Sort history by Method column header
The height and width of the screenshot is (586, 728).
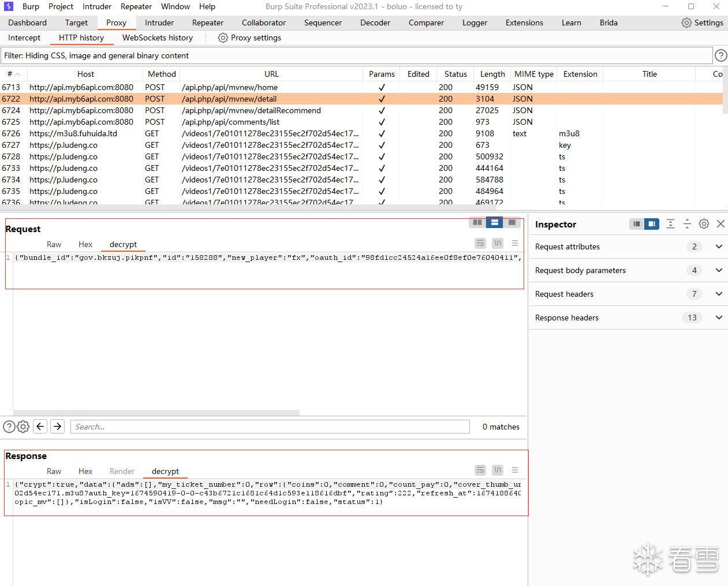pyautogui.click(x=162, y=74)
